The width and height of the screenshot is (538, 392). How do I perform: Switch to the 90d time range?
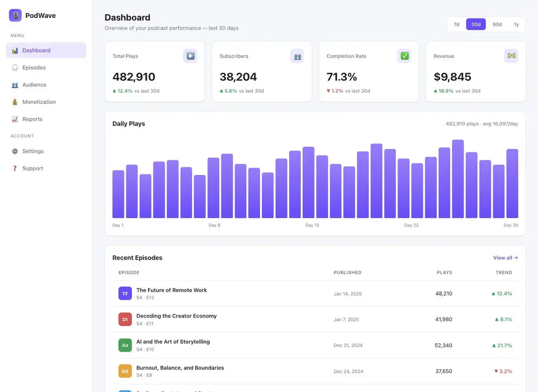pos(497,24)
